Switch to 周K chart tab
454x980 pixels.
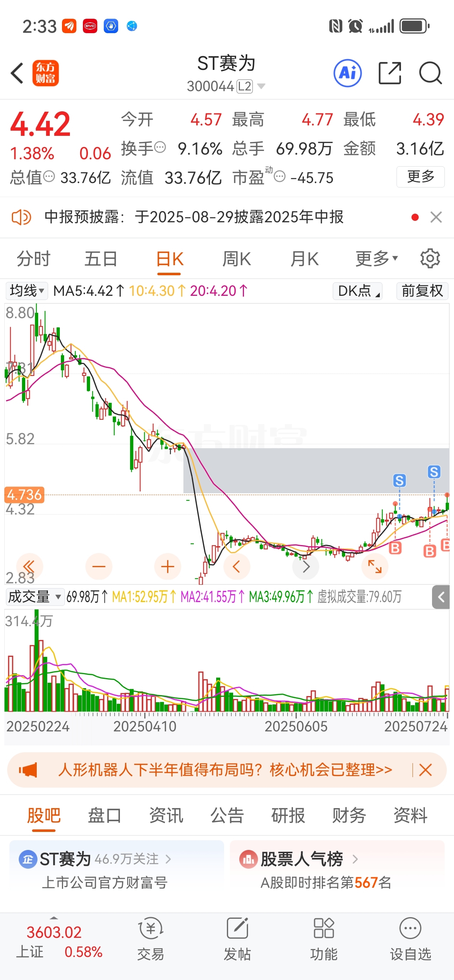pos(237,259)
